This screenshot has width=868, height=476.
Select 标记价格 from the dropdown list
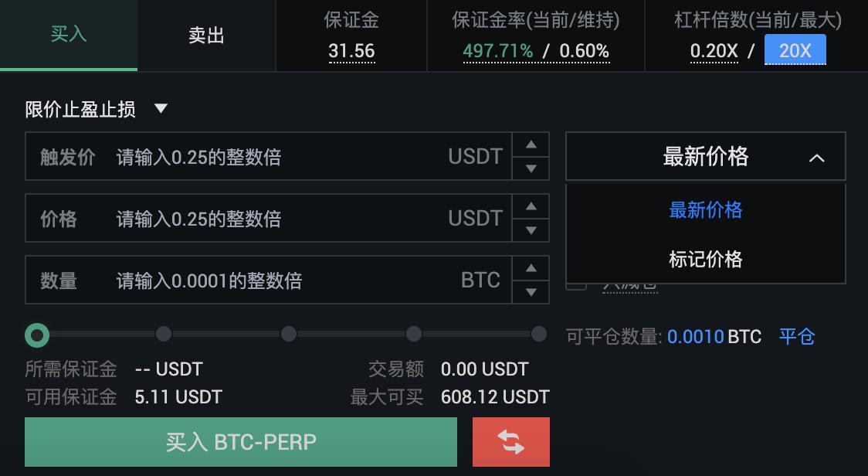pyautogui.click(x=706, y=259)
